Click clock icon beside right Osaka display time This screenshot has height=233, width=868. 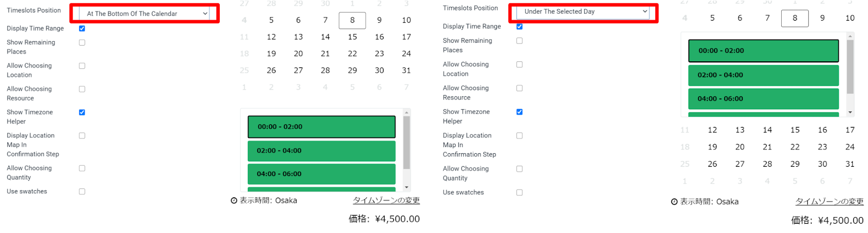[674, 202]
